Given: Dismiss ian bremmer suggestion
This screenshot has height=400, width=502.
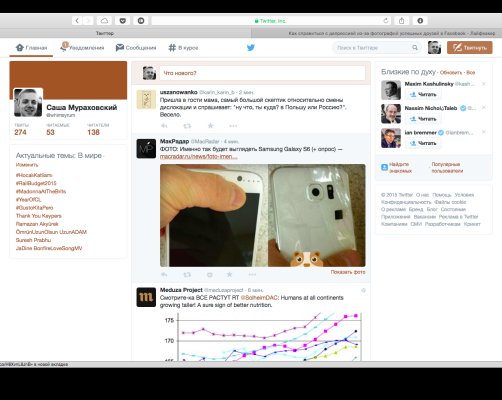Looking at the screenshot, I should tap(484, 132).
